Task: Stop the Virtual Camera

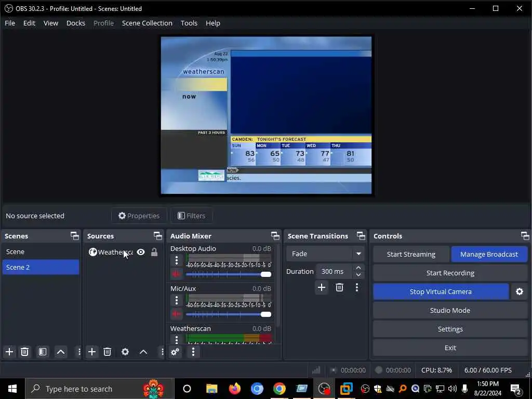Action: (x=441, y=292)
